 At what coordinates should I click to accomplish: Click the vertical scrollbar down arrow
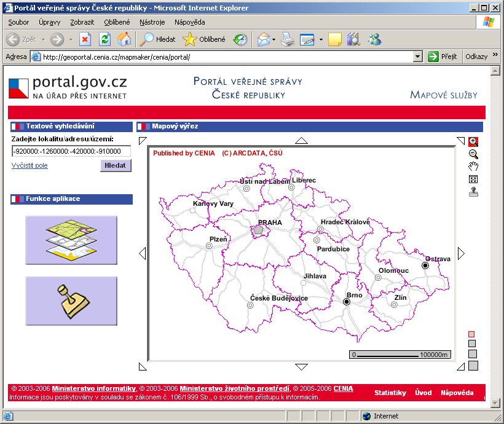point(495,402)
